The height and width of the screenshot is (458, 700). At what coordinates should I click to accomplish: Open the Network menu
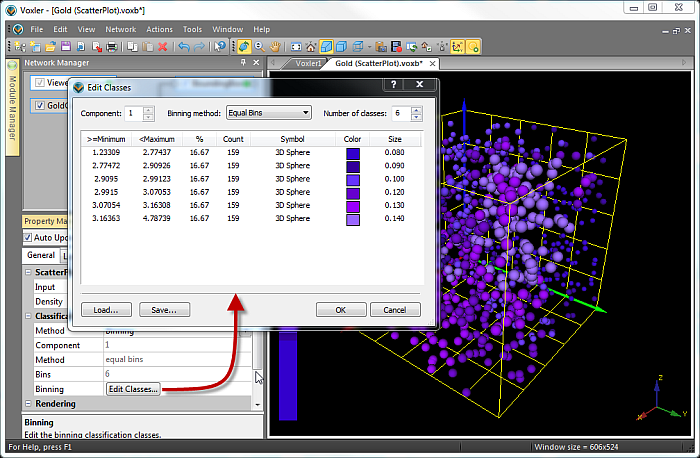point(121,29)
